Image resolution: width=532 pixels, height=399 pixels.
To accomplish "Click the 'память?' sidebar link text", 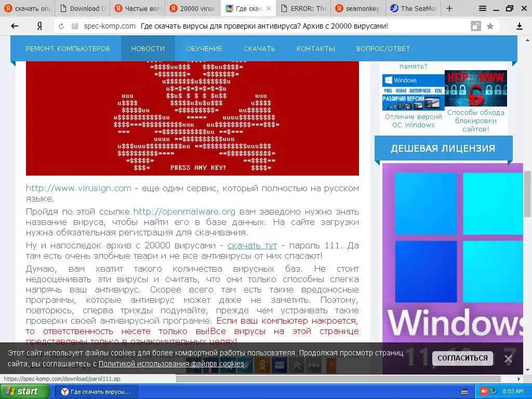I will 413,66.
